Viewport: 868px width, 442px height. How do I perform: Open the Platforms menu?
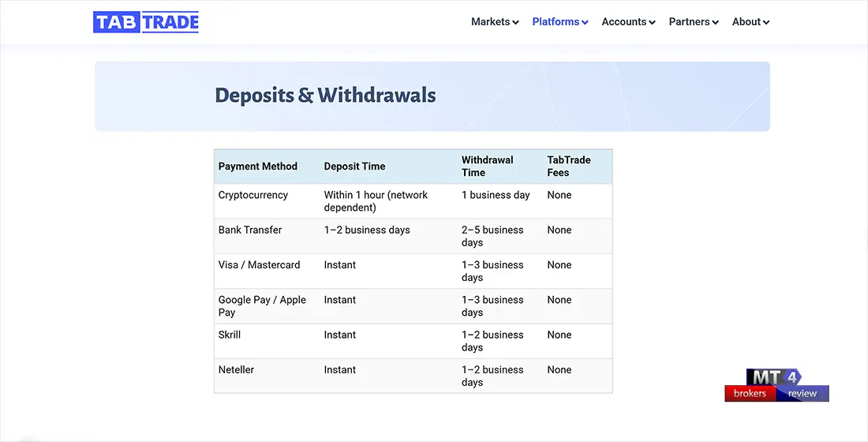coord(560,21)
